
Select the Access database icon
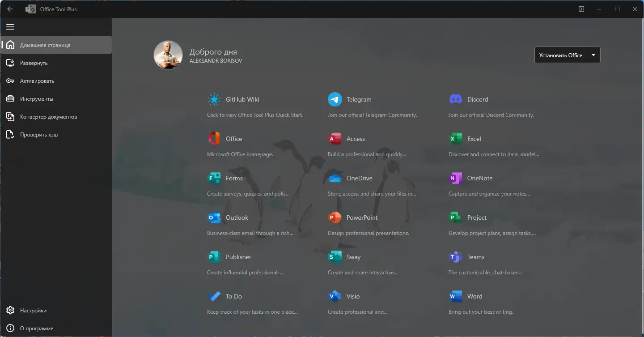click(335, 139)
